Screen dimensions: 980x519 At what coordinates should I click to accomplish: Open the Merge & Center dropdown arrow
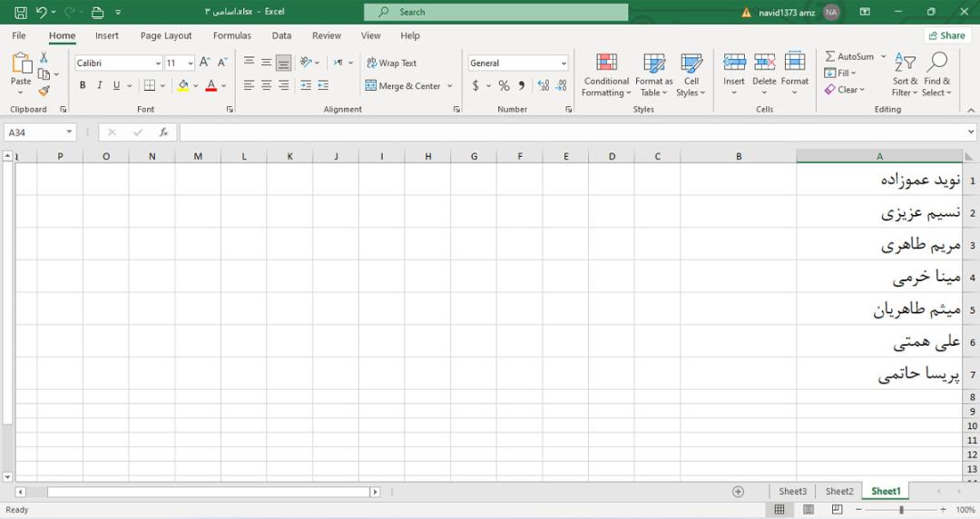click(450, 86)
